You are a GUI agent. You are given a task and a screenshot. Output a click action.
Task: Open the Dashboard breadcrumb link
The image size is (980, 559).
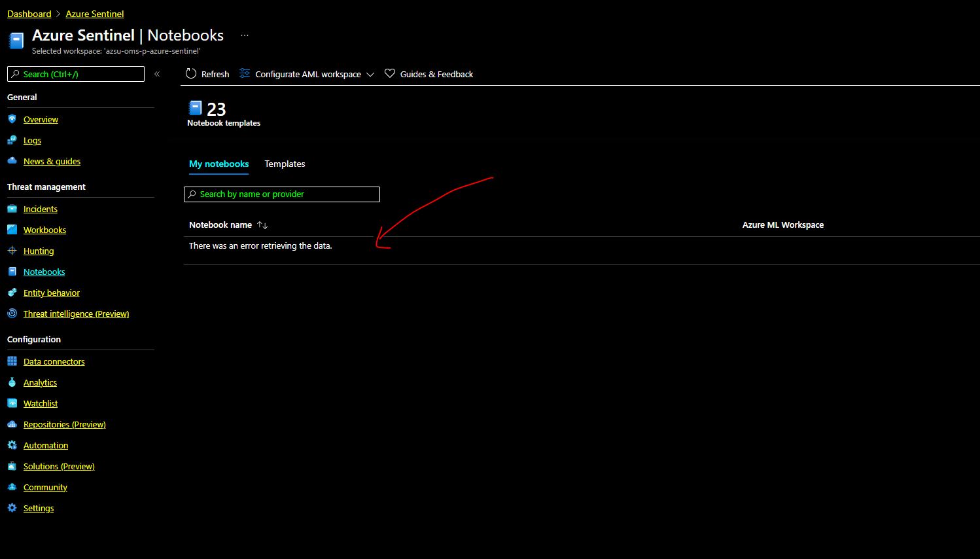pyautogui.click(x=29, y=13)
